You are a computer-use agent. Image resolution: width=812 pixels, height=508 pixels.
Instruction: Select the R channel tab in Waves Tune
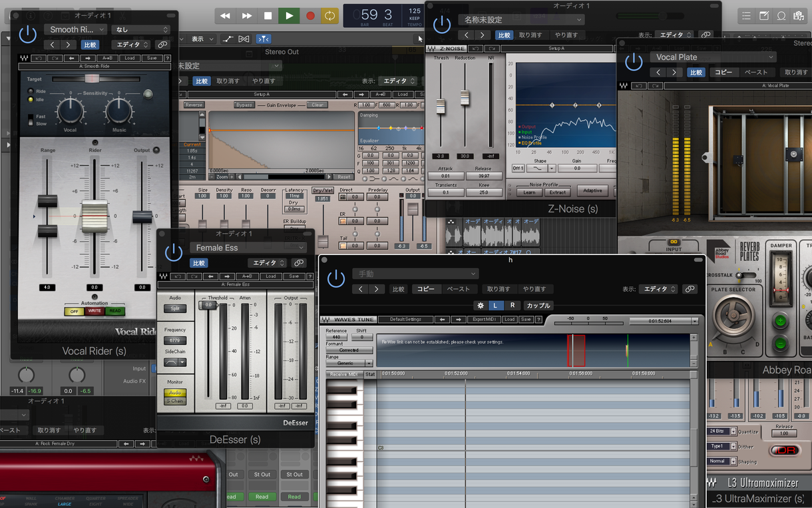512,306
